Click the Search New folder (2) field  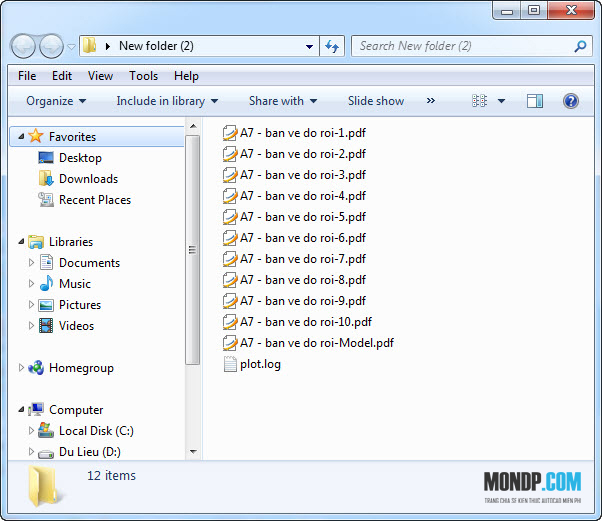(471, 46)
